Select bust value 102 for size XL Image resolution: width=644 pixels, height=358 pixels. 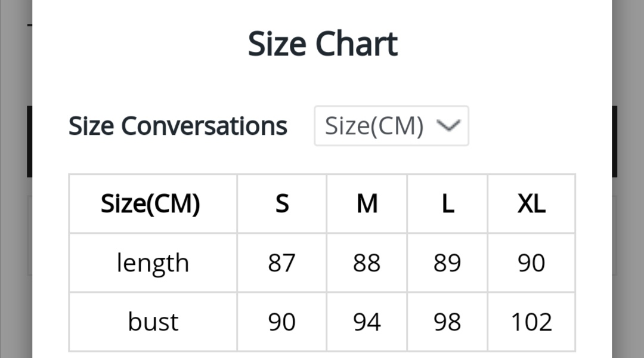pos(531,322)
